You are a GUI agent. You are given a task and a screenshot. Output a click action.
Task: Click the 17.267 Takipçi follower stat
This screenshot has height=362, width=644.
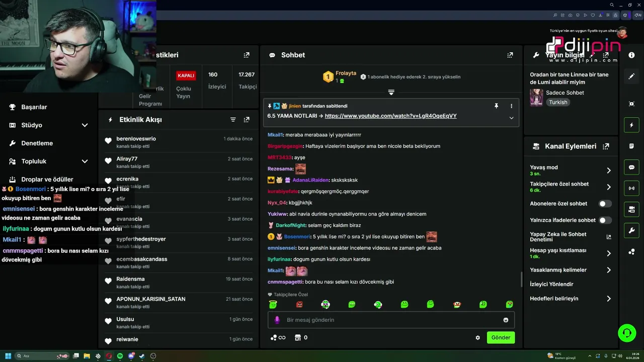(x=247, y=80)
